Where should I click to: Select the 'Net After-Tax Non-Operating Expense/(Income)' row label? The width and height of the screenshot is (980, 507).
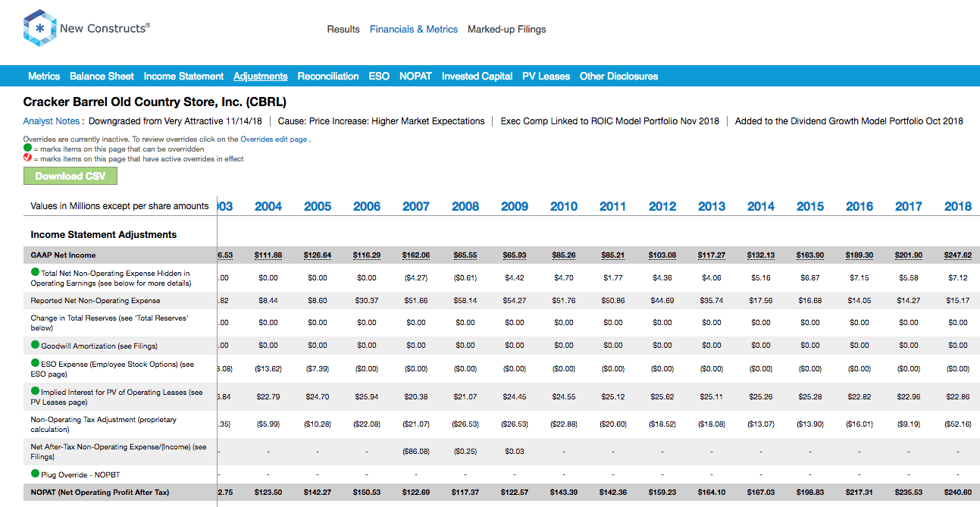[119, 452]
